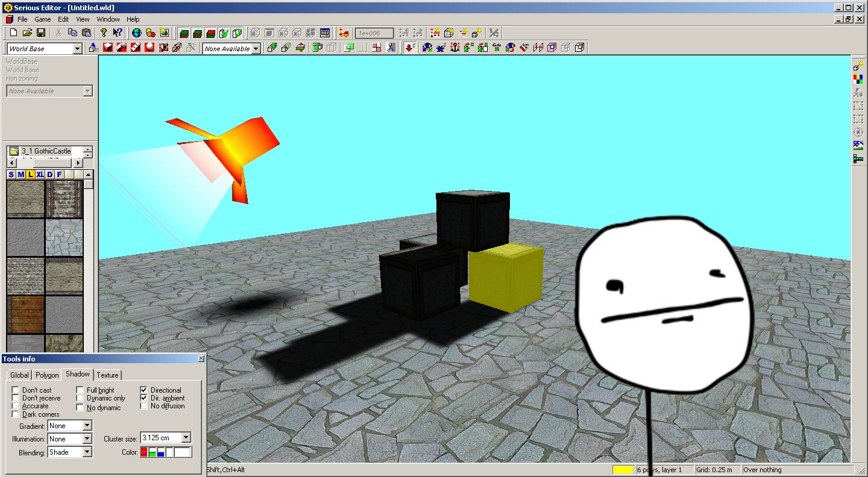Copy selection using the copy icon
This screenshot has width=868, height=477.
[x=73, y=33]
